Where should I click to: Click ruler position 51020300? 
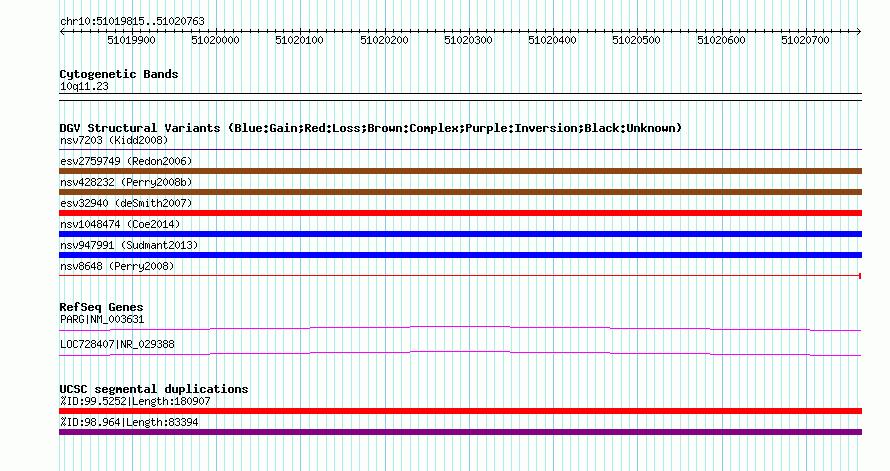(x=468, y=40)
